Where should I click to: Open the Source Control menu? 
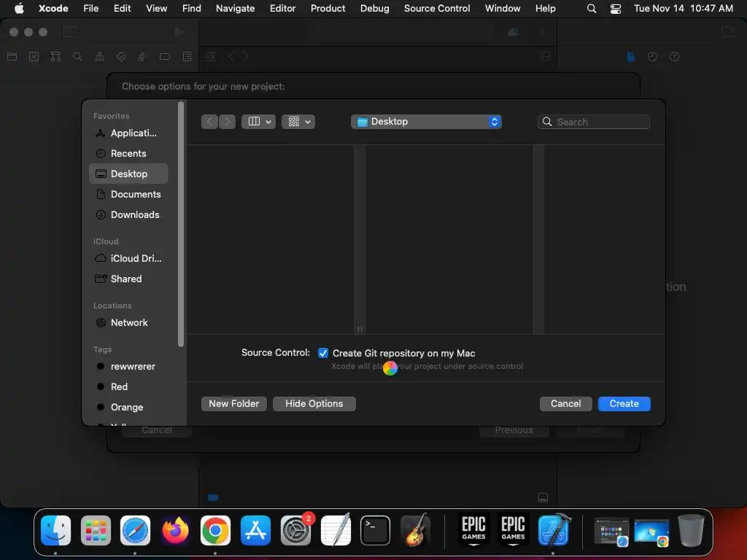click(x=437, y=8)
